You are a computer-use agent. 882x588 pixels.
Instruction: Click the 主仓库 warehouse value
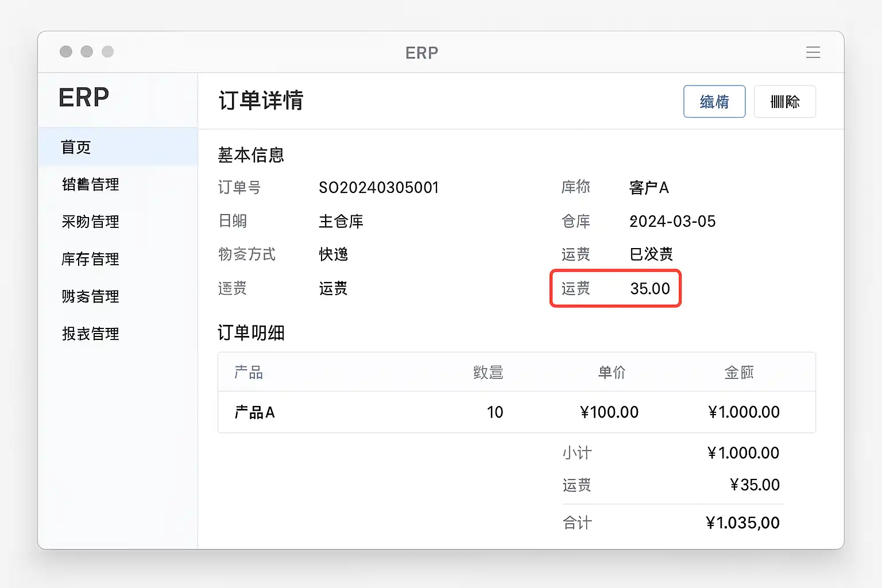point(341,221)
